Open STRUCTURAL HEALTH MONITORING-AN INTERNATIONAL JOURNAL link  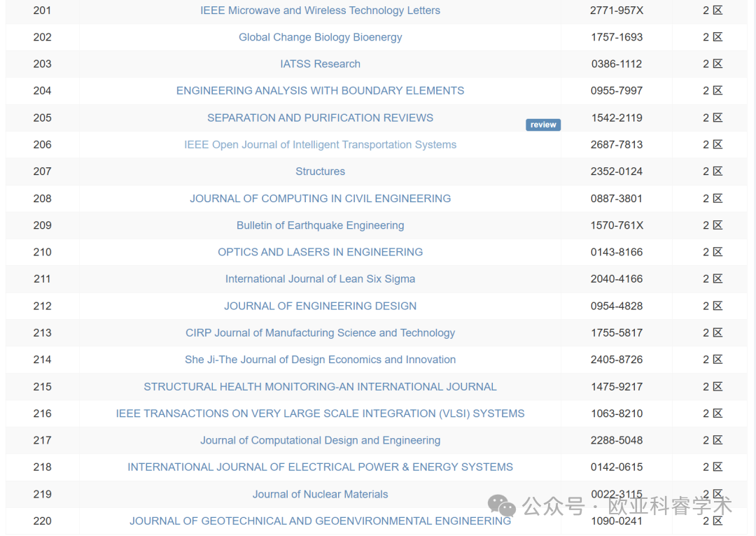tap(320, 386)
